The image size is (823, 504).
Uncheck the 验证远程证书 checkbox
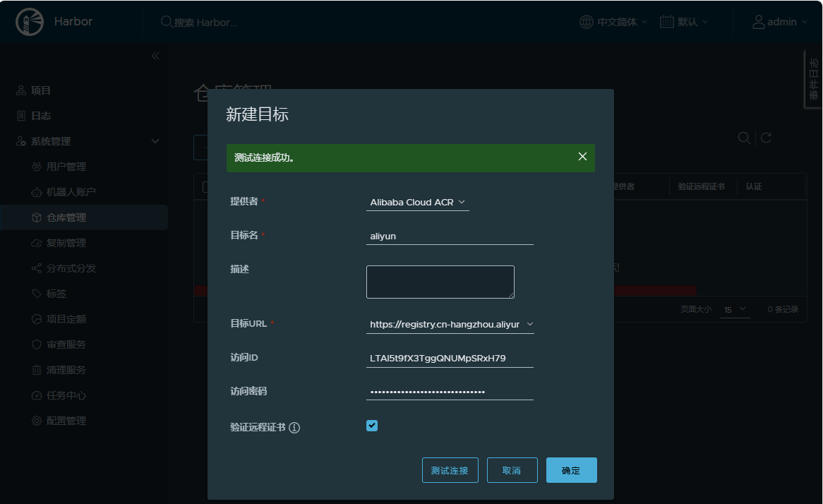pos(372,426)
